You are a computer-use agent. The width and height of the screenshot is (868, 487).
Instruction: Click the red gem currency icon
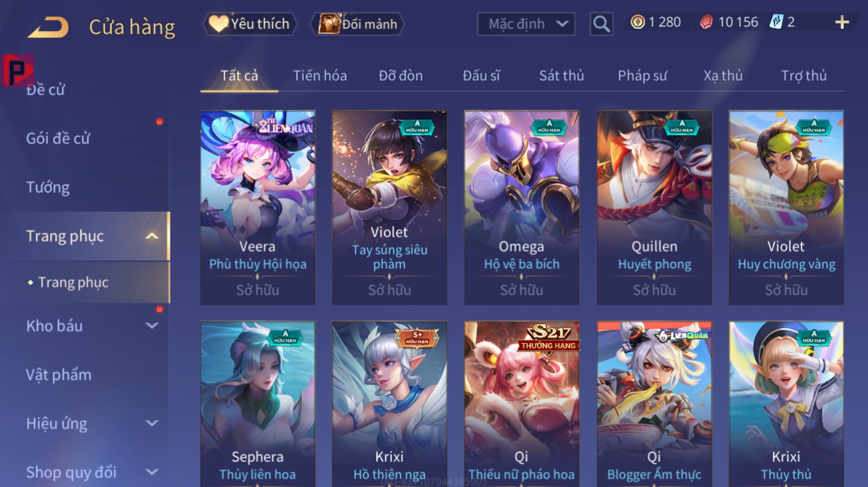pyautogui.click(x=706, y=22)
